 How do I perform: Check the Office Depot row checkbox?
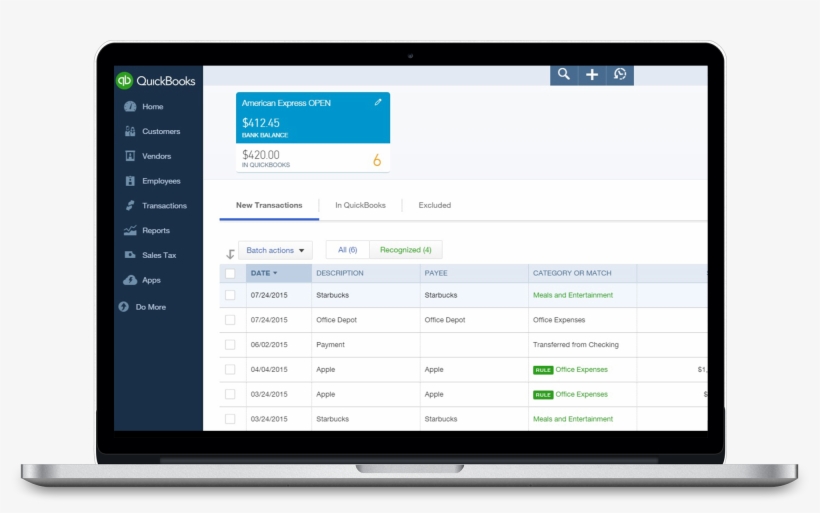pos(230,320)
